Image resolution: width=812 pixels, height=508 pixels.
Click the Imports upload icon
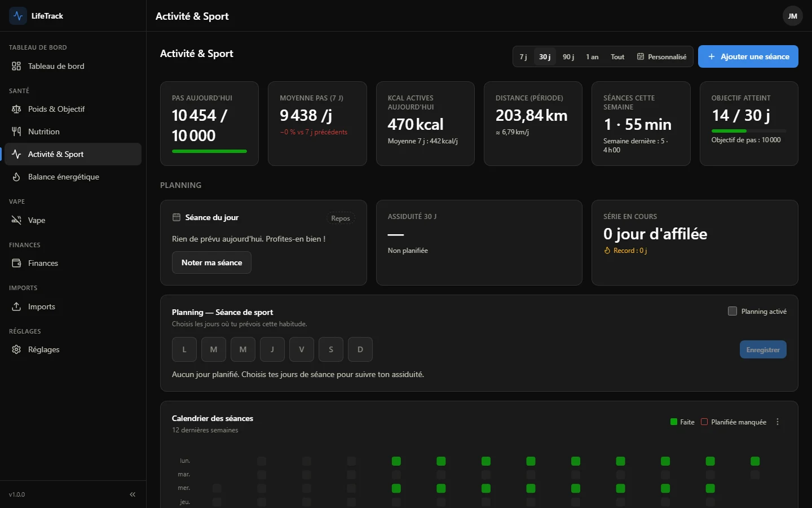pos(16,306)
